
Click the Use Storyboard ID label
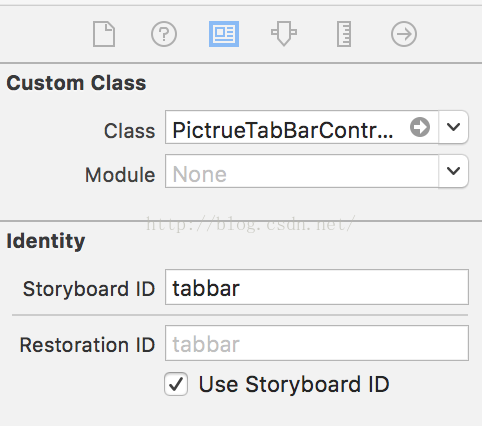point(294,384)
